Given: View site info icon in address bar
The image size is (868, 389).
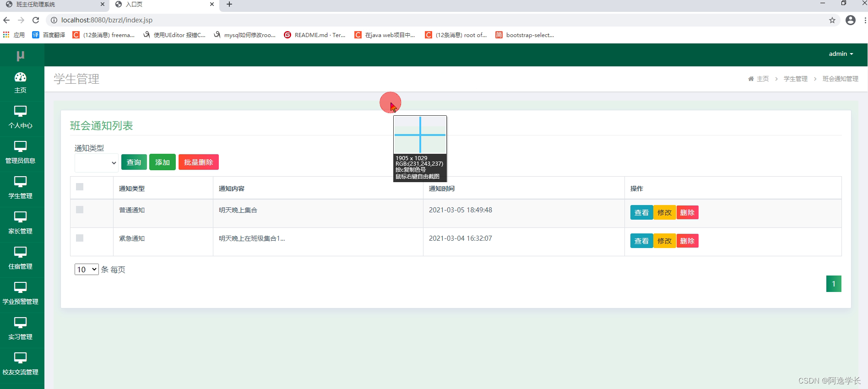Looking at the screenshot, I should click(x=54, y=20).
